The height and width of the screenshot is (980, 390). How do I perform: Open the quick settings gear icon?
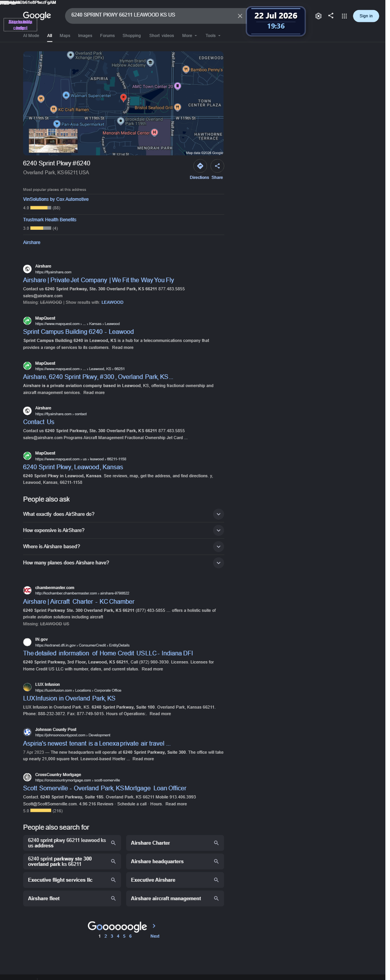pos(318,16)
